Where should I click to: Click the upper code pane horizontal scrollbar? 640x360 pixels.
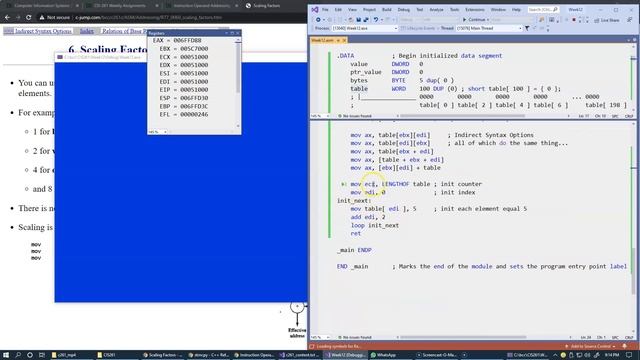pos(462,116)
